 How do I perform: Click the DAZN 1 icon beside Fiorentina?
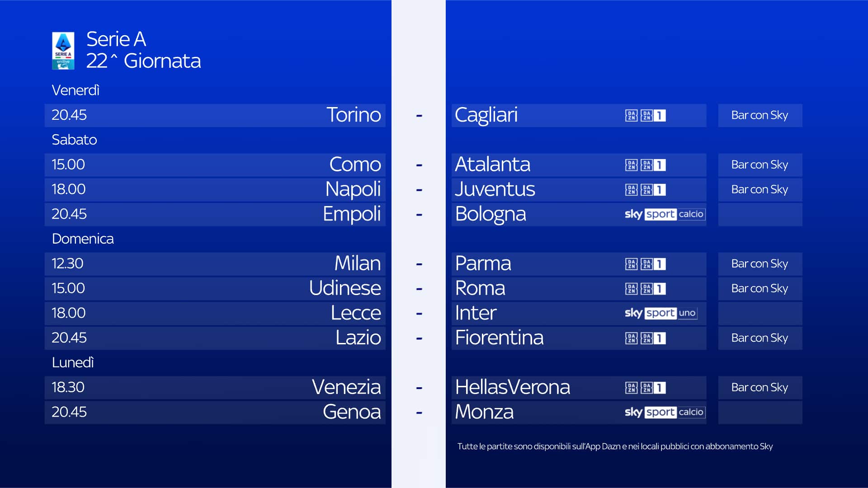coord(653,338)
